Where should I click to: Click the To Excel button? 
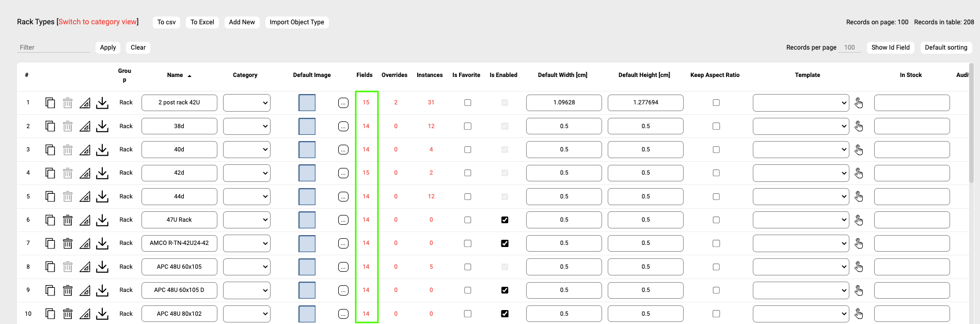coord(202,22)
